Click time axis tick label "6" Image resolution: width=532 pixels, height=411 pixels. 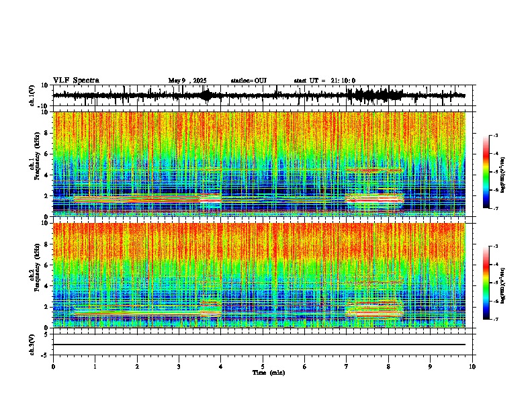click(x=305, y=367)
